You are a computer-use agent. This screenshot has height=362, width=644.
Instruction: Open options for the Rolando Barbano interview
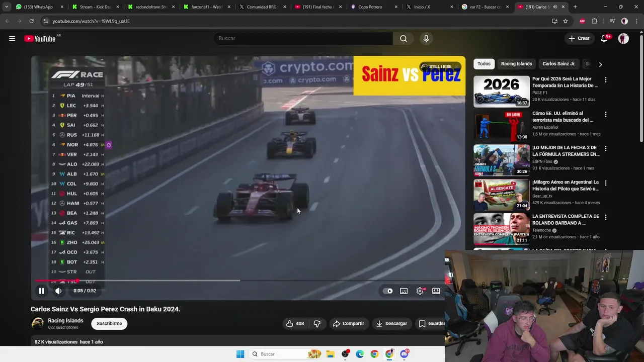605,217
